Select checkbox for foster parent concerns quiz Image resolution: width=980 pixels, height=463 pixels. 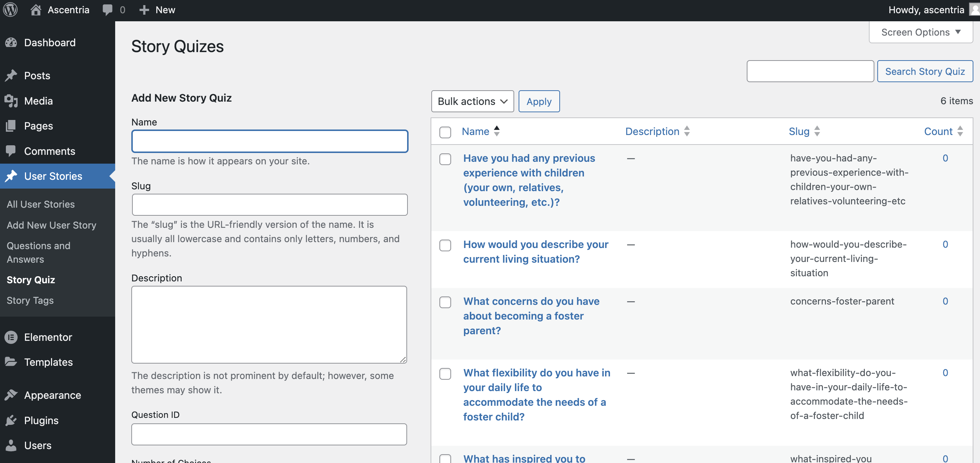pos(445,302)
